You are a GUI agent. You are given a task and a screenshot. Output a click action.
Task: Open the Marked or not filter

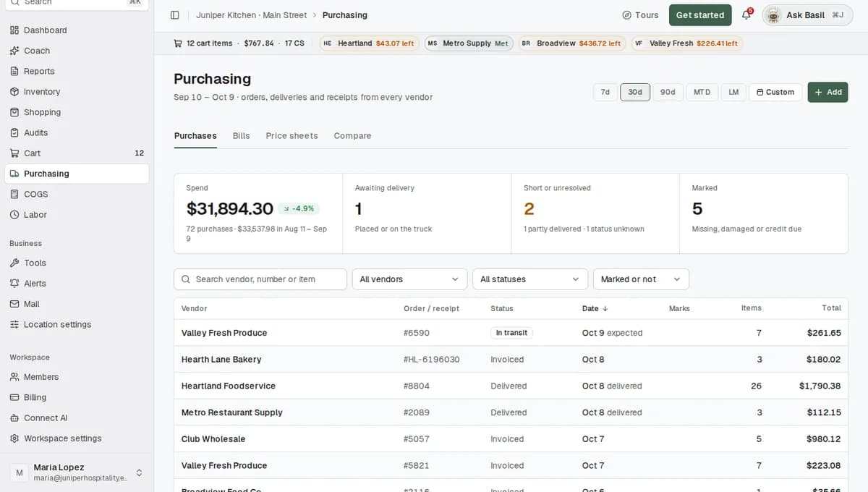click(x=641, y=279)
